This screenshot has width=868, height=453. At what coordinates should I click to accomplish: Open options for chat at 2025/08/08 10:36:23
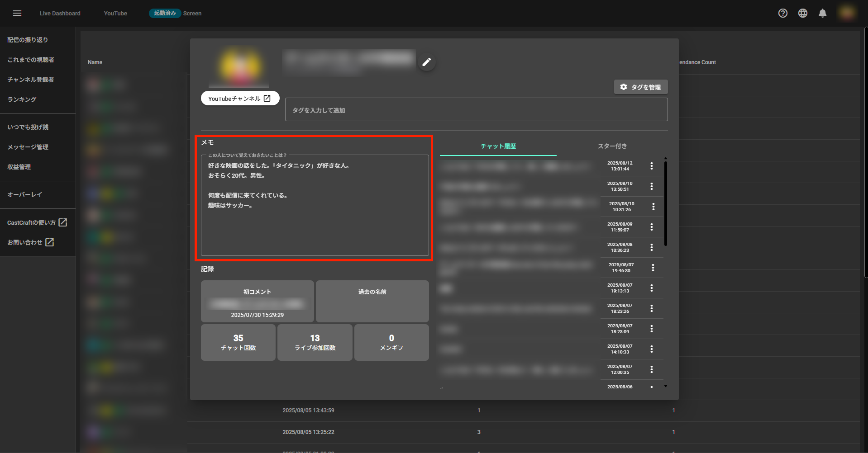coord(652,247)
